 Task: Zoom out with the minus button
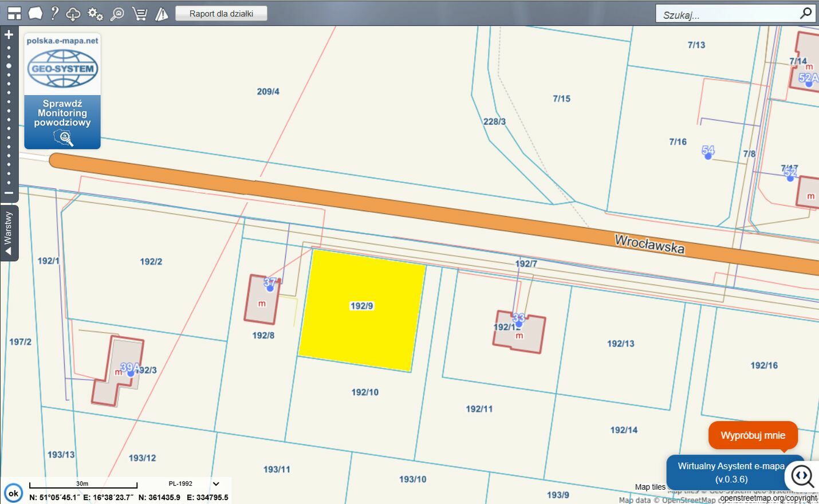9,193
